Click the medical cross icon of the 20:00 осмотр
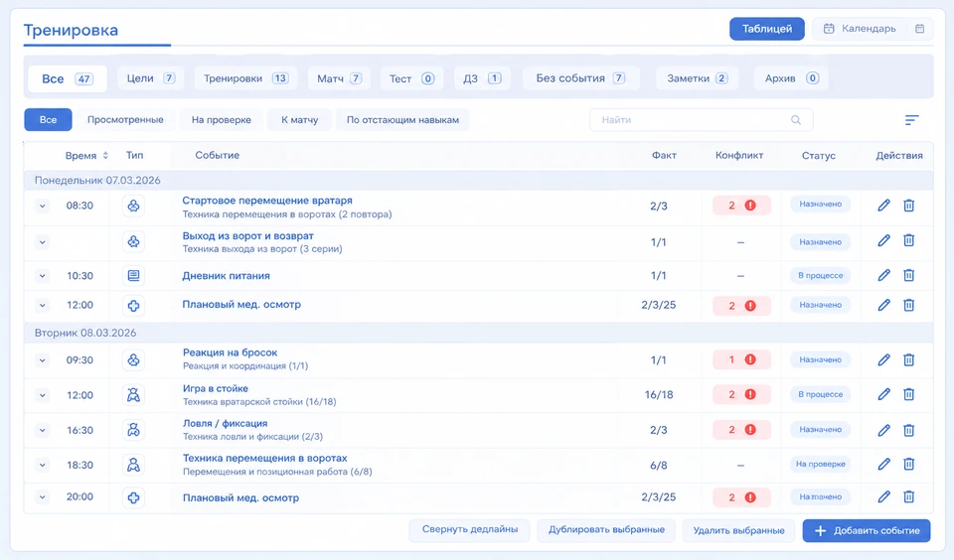 133,497
